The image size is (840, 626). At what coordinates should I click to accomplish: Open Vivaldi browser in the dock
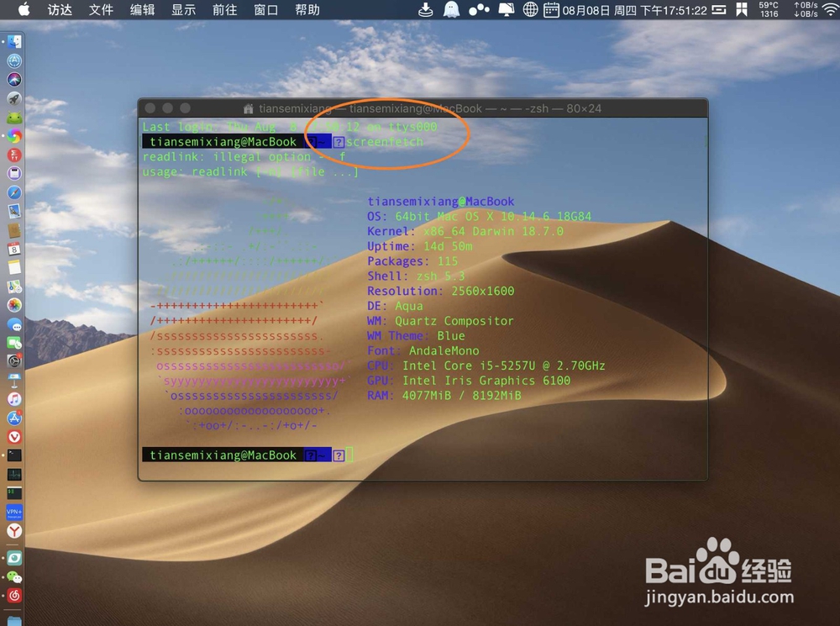point(14,437)
